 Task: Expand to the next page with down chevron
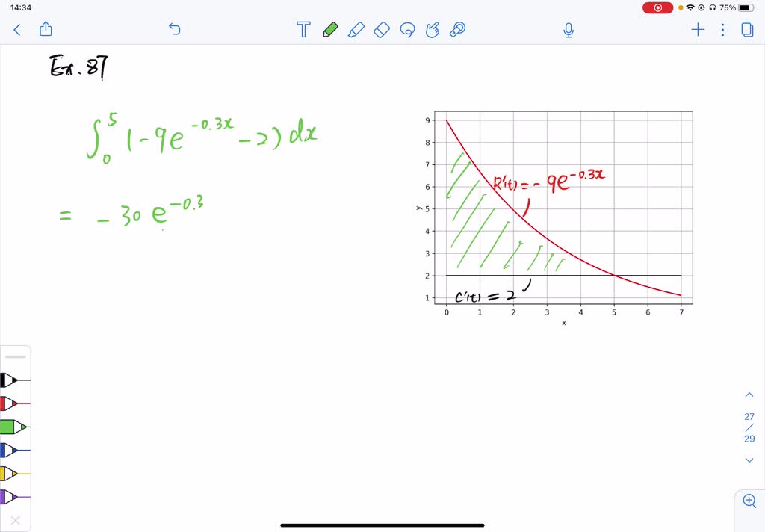[x=749, y=461]
